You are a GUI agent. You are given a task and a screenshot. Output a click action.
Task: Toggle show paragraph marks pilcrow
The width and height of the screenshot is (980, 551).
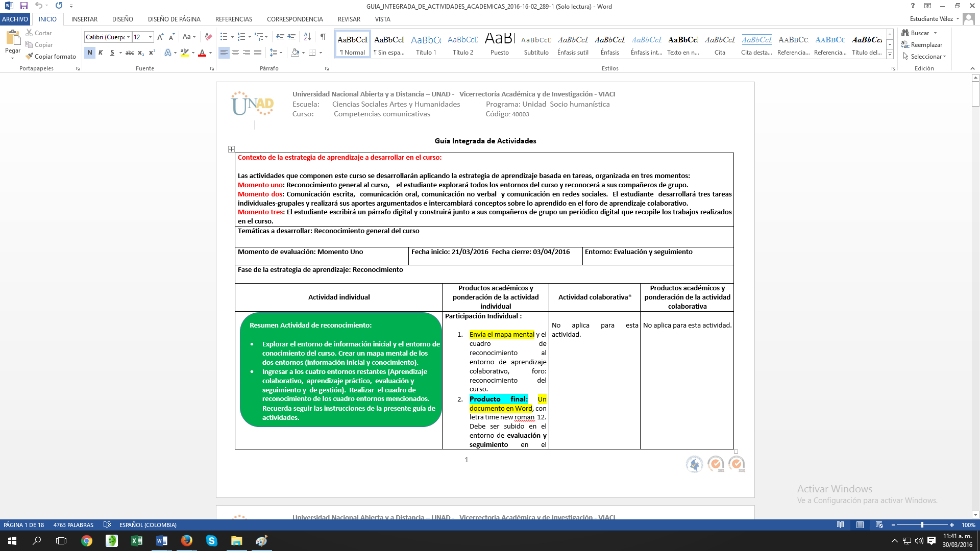tap(323, 37)
